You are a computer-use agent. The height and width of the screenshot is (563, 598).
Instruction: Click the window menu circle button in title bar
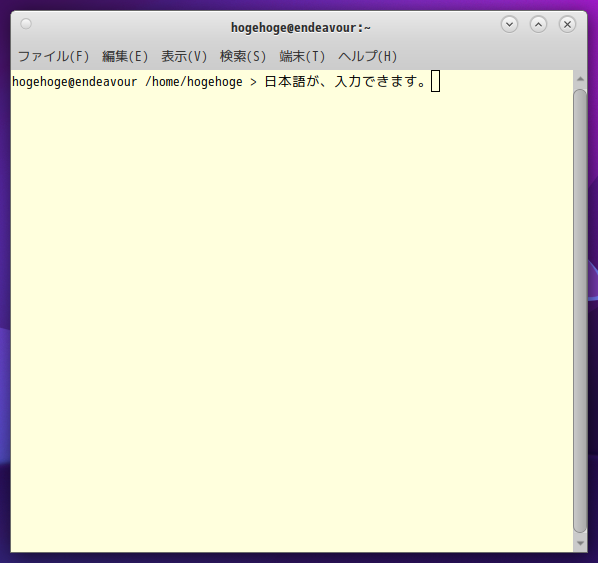[26, 24]
